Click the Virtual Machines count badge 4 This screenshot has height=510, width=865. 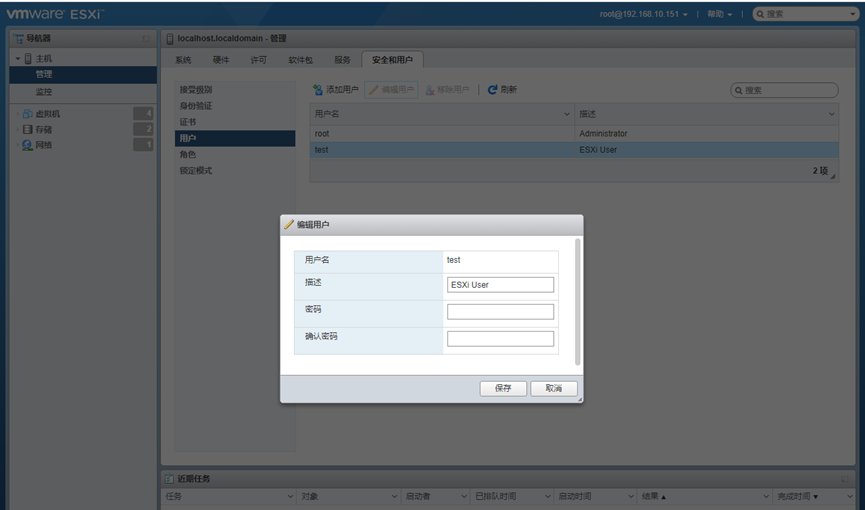[143, 114]
